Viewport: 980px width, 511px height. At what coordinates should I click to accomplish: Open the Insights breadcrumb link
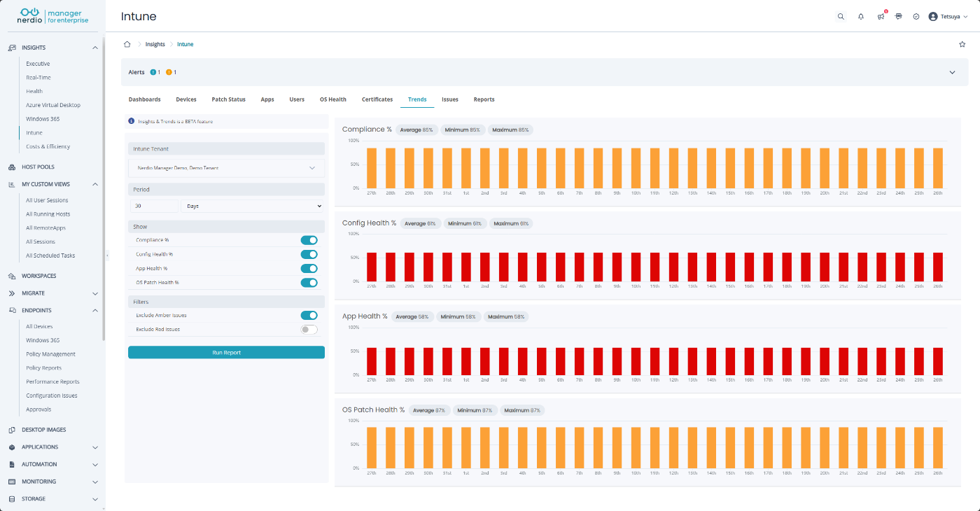[155, 44]
